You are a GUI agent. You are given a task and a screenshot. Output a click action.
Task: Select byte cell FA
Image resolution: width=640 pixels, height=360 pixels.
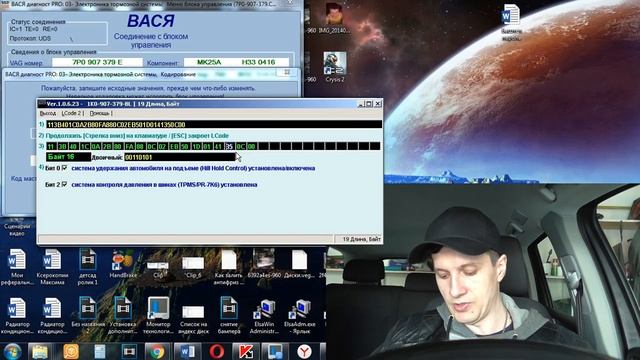click(x=129, y=146)
